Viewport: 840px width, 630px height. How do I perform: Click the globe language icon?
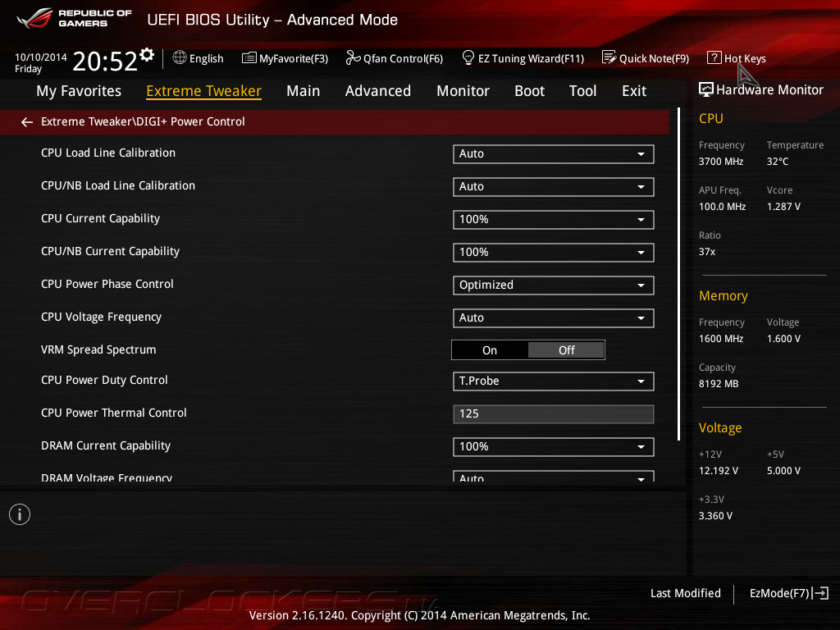coord(180,57)
